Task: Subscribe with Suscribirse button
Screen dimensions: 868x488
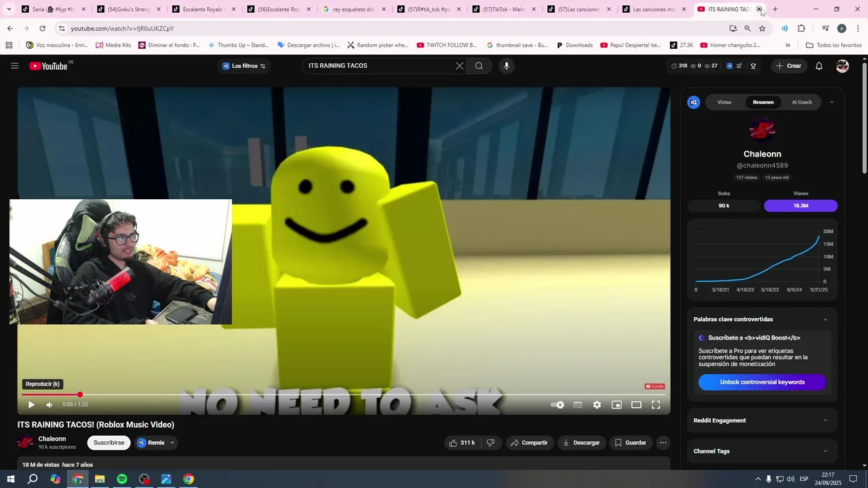Action: click(x=108, y=443)
